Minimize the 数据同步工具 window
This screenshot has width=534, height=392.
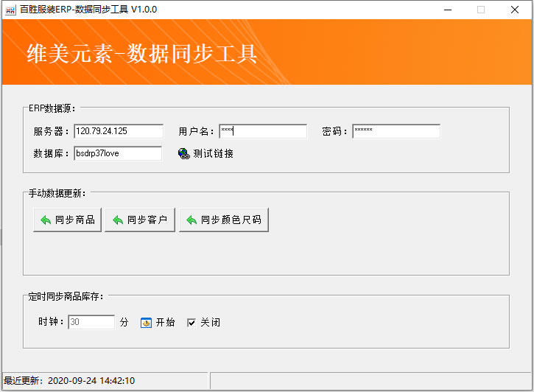coord(448,10)
